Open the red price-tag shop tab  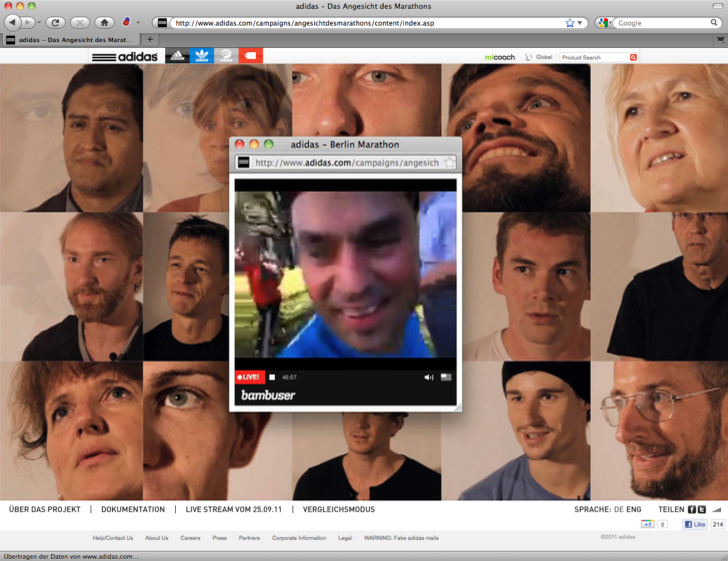click(251, 56)
